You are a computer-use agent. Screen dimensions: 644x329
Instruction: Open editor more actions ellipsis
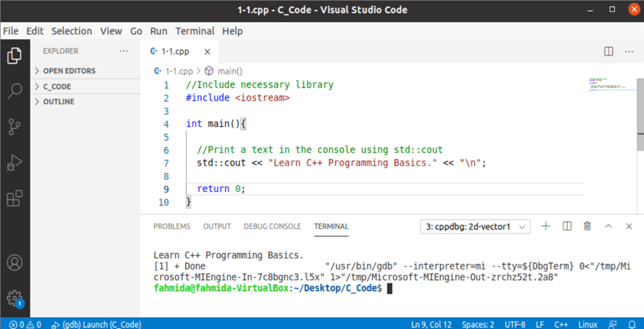pyautogui.click(x=629, y=52)
